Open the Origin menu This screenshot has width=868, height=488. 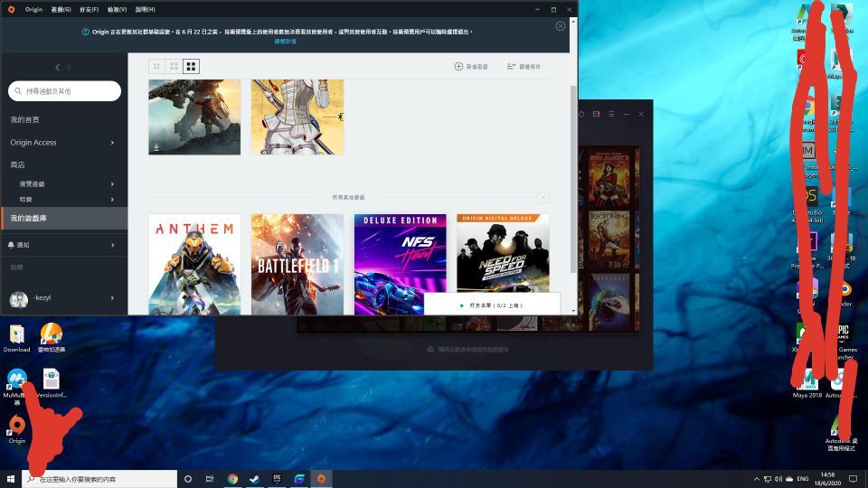[33, 9]
